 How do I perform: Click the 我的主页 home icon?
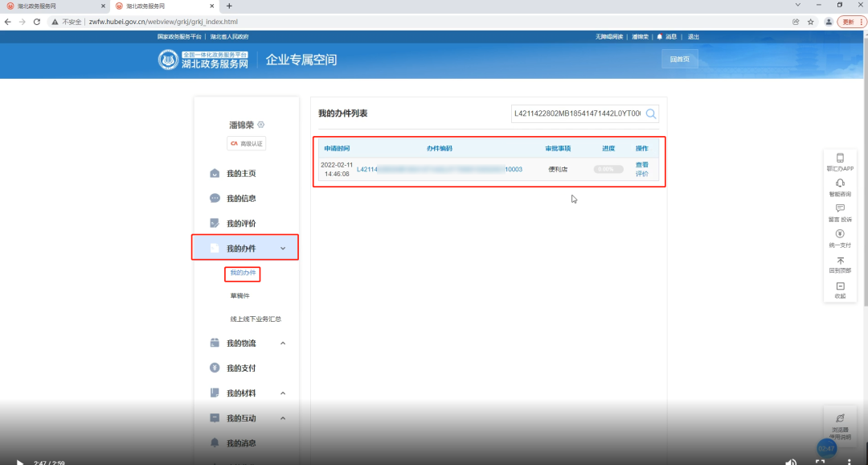(215, 174)
